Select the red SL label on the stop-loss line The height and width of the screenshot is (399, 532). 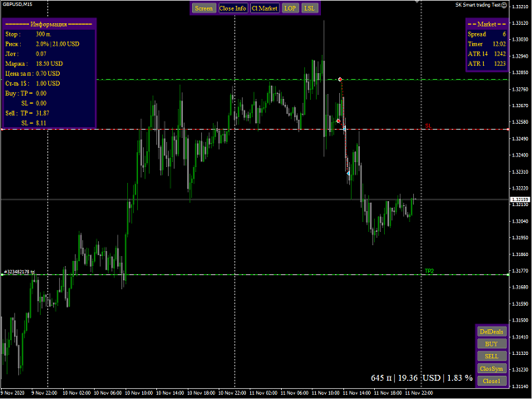(428, 126)
